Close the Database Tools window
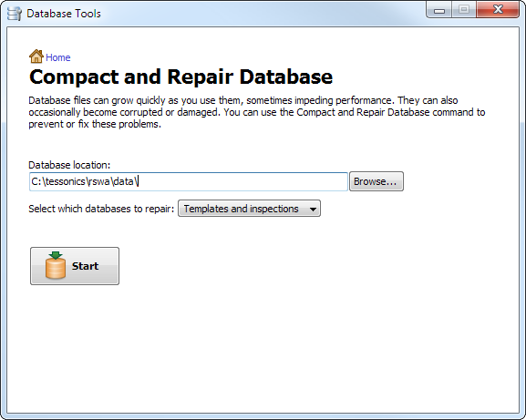The height and width of the screenshot is (420, 526). [x=498, y=10]
